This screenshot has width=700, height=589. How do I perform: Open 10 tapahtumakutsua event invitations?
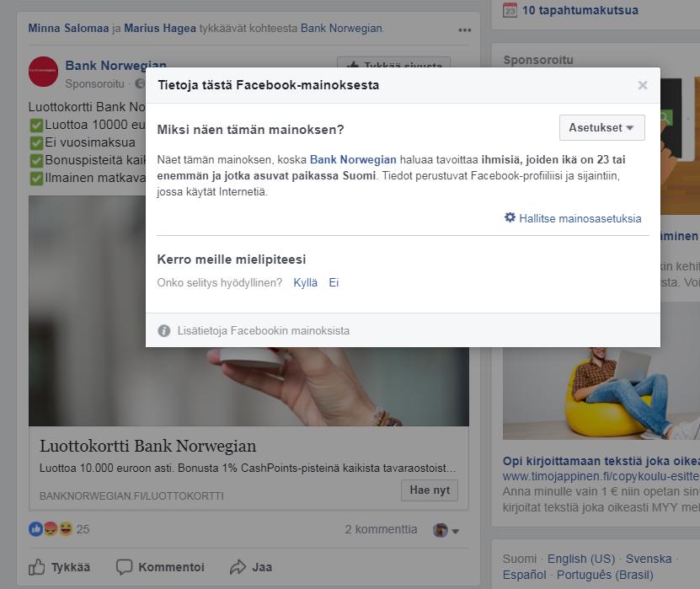tap(580, 10)
